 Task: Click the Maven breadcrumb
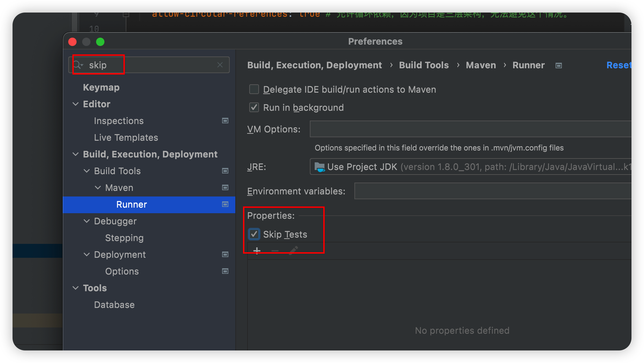(481, 65)
